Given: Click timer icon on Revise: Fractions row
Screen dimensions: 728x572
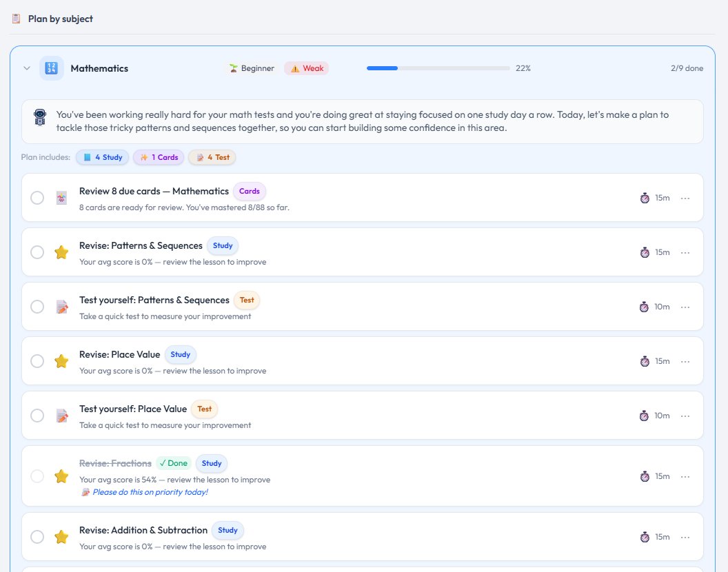Looking at the screenshot, I should 645,476.
